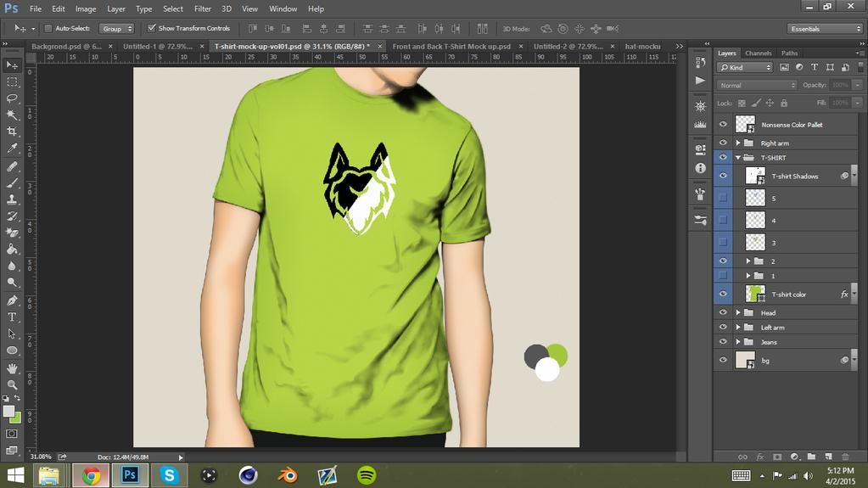Open Blender from the taskbar
868x488 pixels.
pyautogui.click(x=288, y=475)
